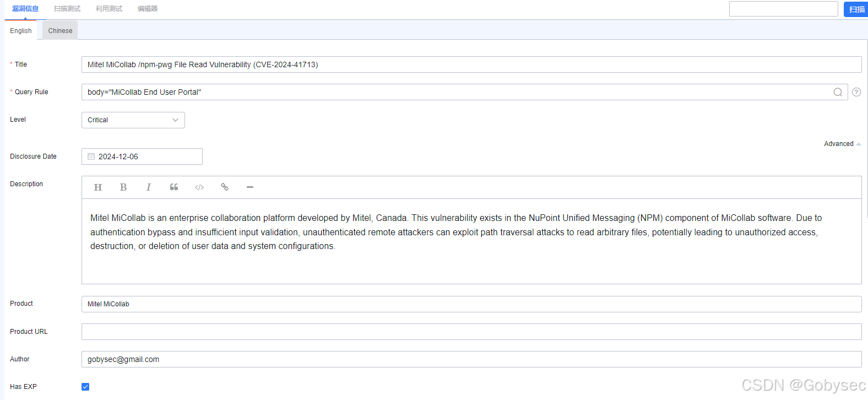
Task: Click the Author field with gobysec@gmail.com
Action: click(471, 359)
